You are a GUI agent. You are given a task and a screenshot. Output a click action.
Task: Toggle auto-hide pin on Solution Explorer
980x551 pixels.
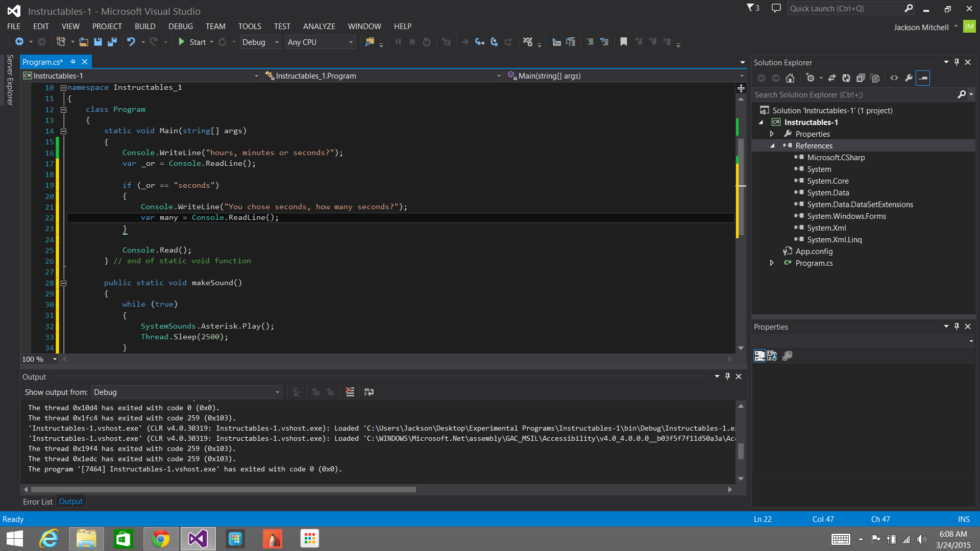tap(957, 62)
